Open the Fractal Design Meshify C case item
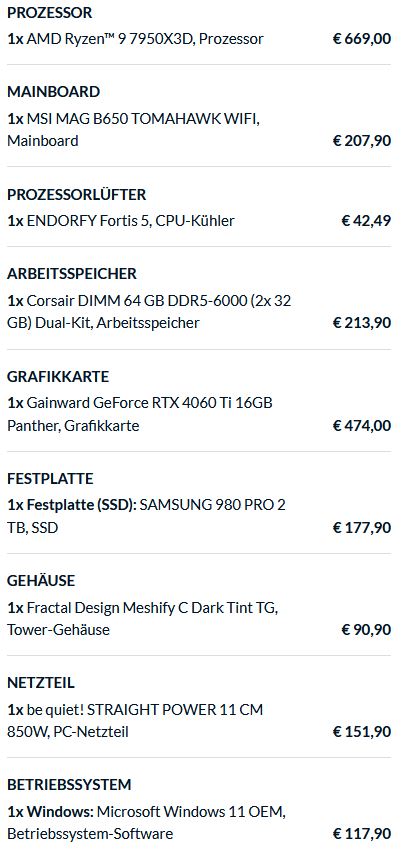Viewport: 404px width, 859px height. 143,619
